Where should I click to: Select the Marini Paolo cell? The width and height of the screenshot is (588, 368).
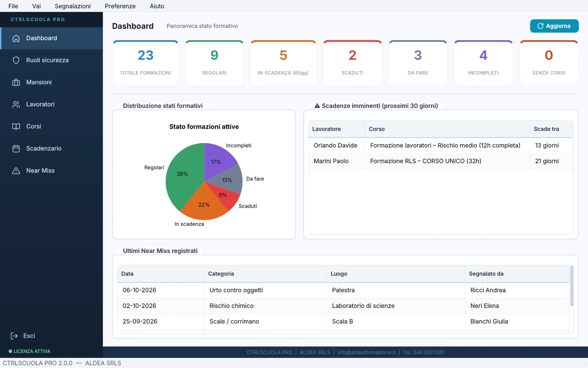[337, 161]
